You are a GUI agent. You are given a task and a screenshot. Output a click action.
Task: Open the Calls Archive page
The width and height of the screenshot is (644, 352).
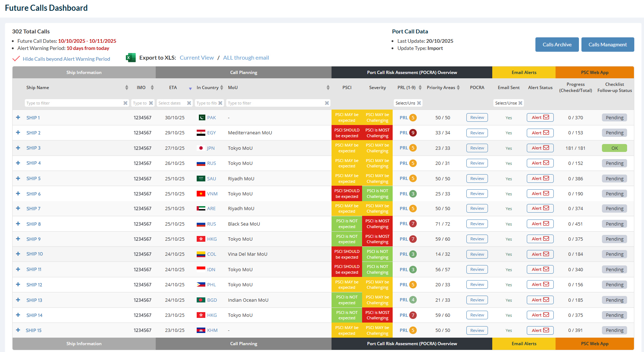557,45
